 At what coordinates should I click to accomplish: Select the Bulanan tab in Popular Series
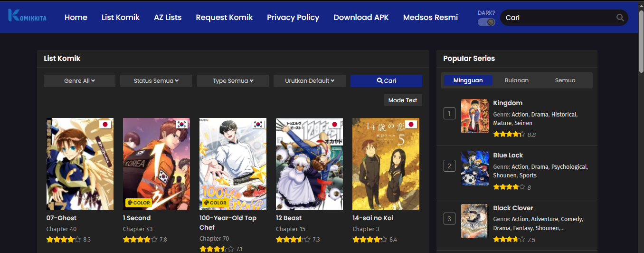516,80
